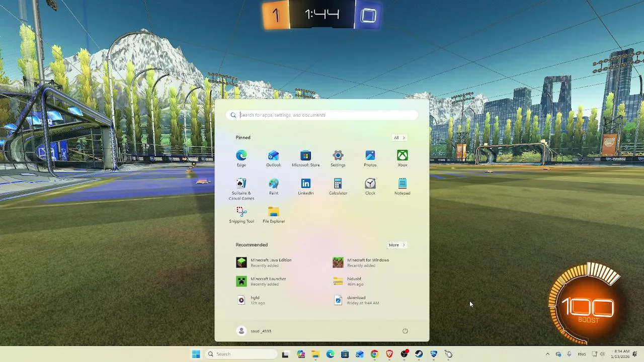Viewport: 644px width, 362px height.
Task: Launch Microsoft Store from pinned apps
Action: pyautogui.click(x=306, y=158)
